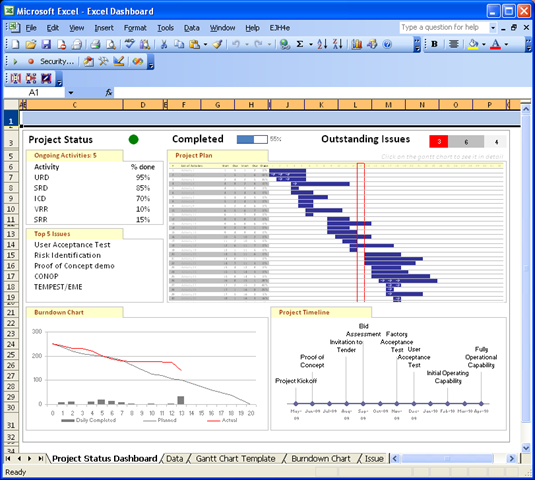Open Print Preview magnifier icon
Viewport: 535px width, 480px height.
pyautogui.click(x=111, y=44)
